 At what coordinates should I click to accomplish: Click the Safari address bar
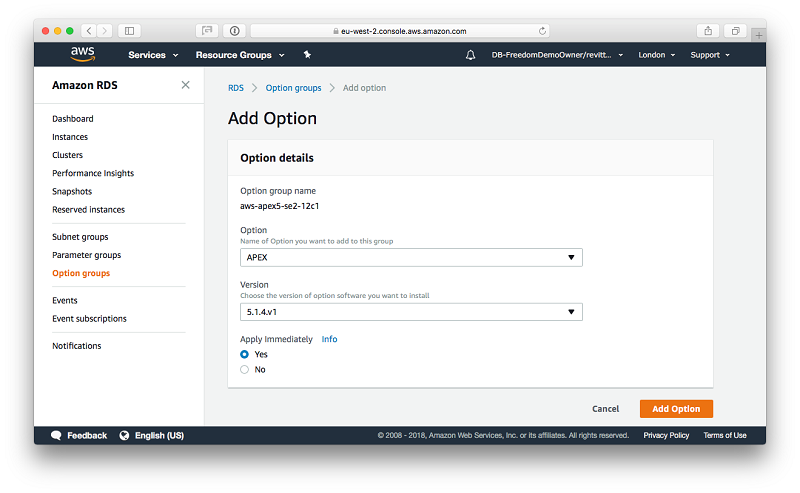[400, 31]
